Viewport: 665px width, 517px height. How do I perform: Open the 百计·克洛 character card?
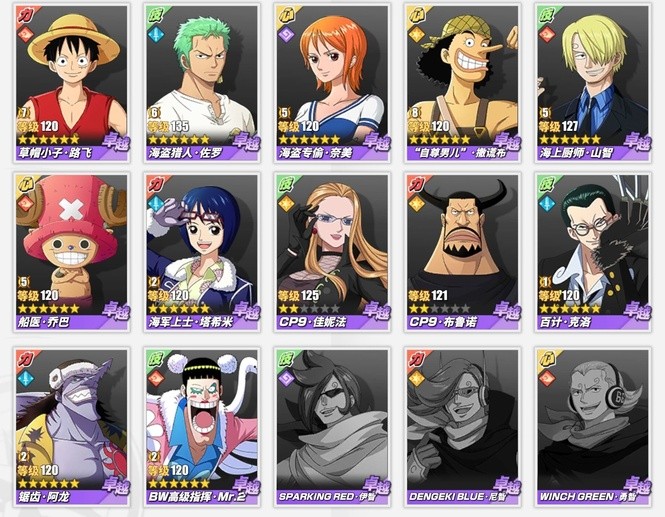[593, 252]
